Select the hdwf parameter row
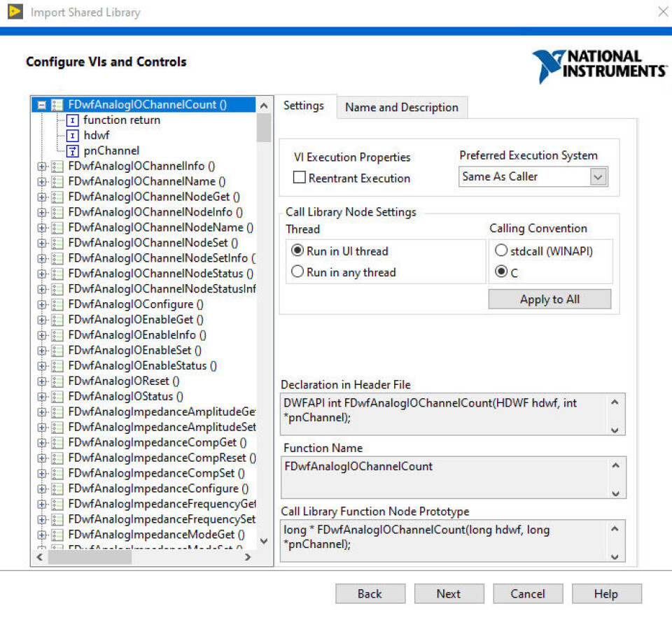Image resolution: width=672 pixels, height=620 pixels. [x=97, y=136]
